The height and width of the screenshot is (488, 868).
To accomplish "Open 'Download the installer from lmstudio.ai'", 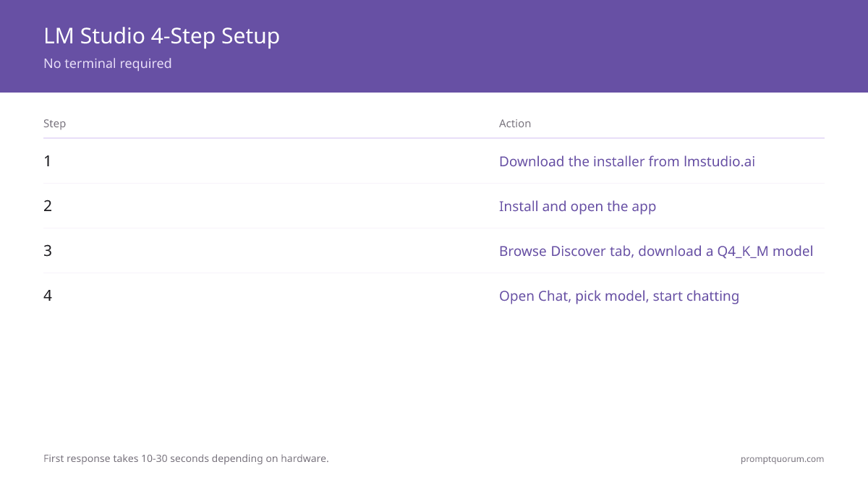I will pos(627,161).
